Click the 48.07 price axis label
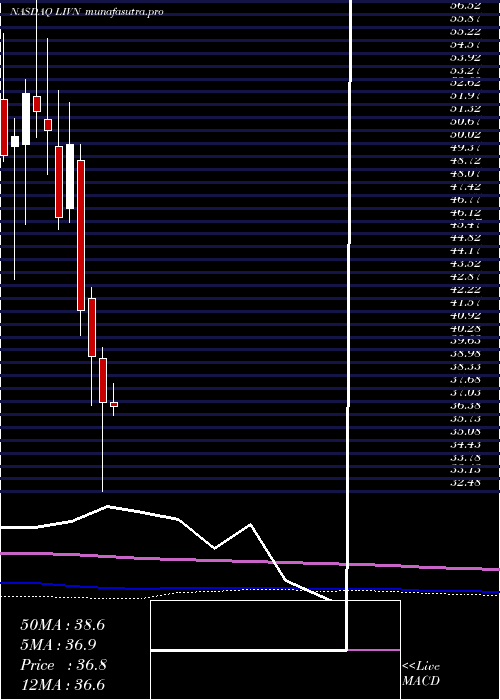The width and height of the screenshot is (500, 700). 466,173
